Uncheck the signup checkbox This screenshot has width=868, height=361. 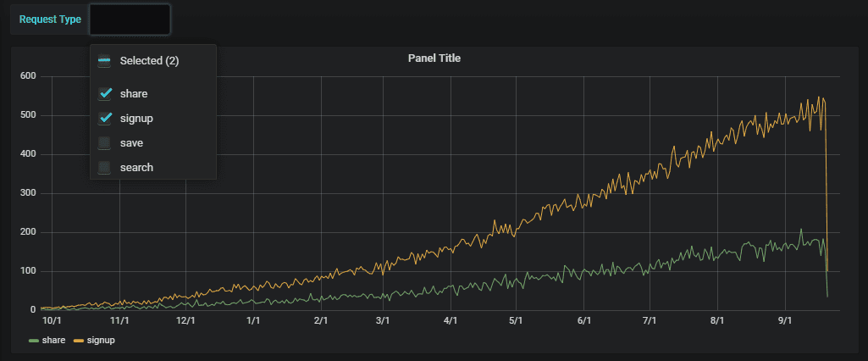coord(105,119)
